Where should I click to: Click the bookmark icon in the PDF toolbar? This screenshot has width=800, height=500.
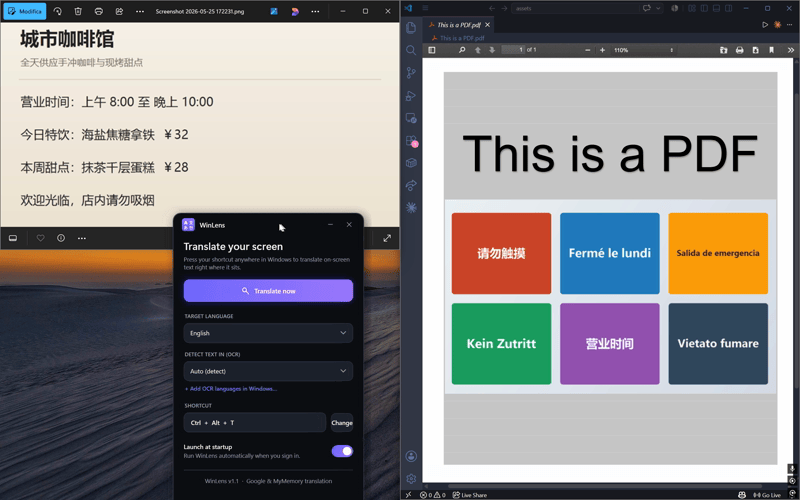tap(771, 50)
